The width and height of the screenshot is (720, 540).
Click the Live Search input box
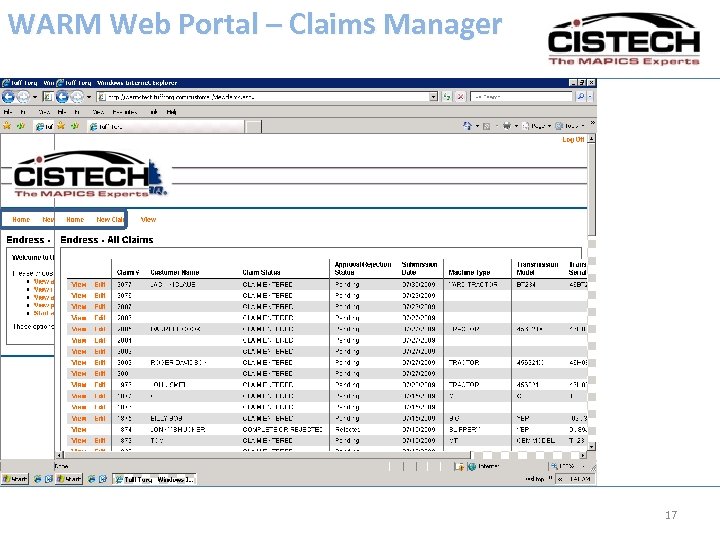pyautogui.click(x=522, y=97)
